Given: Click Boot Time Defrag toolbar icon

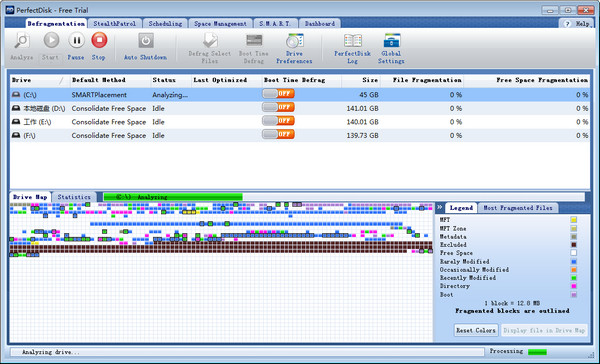Looking at the screenshot, I should coord(254,41).
